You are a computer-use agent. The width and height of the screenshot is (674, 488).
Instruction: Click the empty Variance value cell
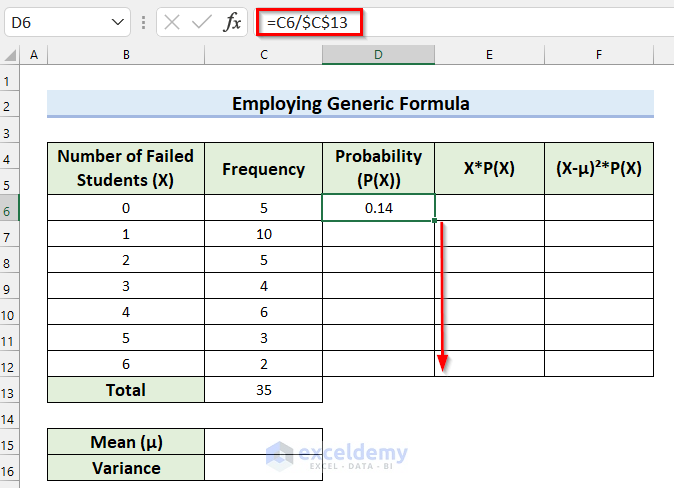[x=264, y=467]
